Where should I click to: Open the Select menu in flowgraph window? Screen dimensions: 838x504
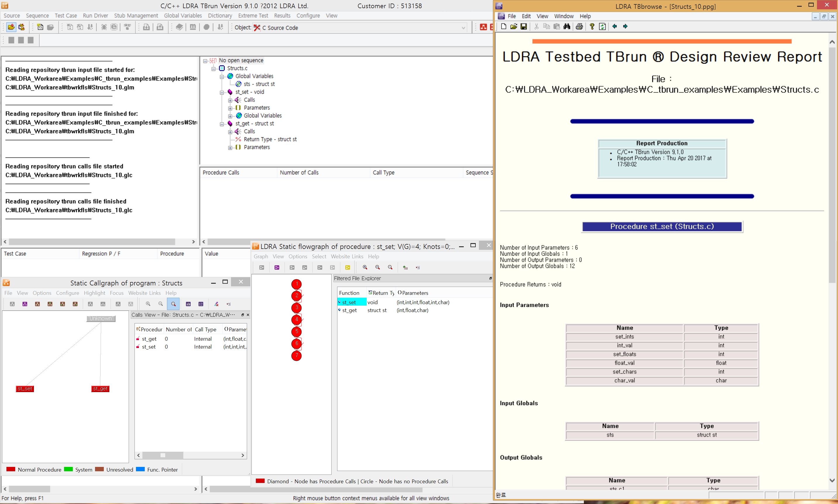point(319,257)
